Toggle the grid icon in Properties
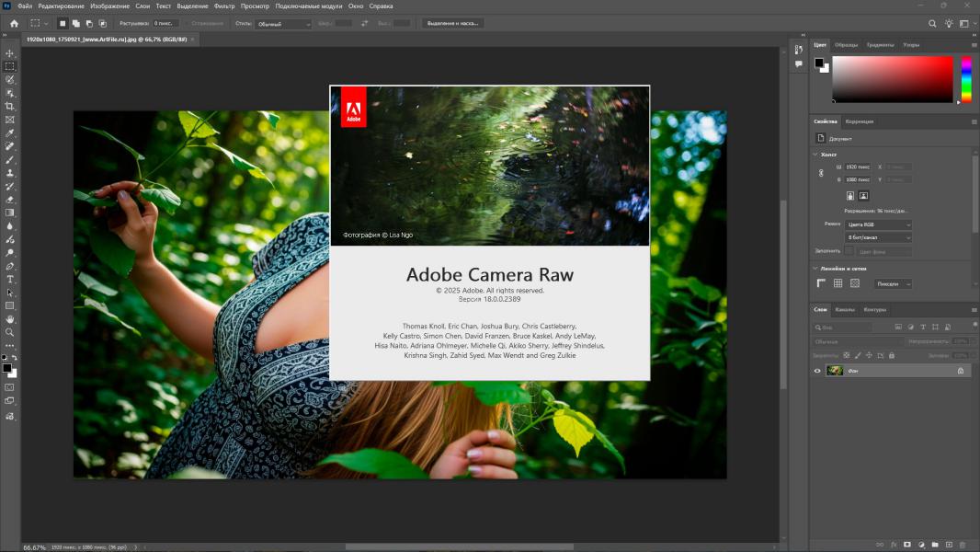Image resolution: width=980 pixels, height=552 pixels. tap(838, 283)
